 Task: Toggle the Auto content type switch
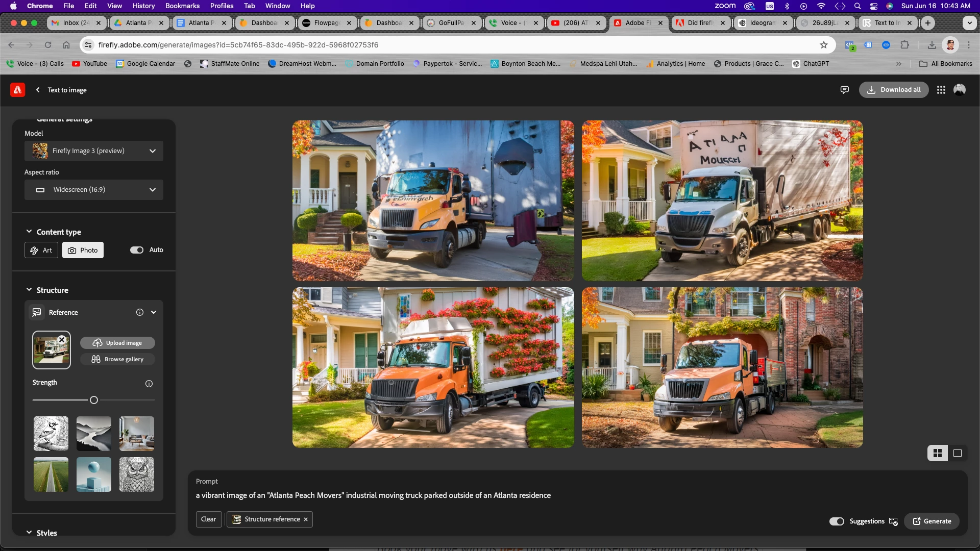tap(137, 250)
